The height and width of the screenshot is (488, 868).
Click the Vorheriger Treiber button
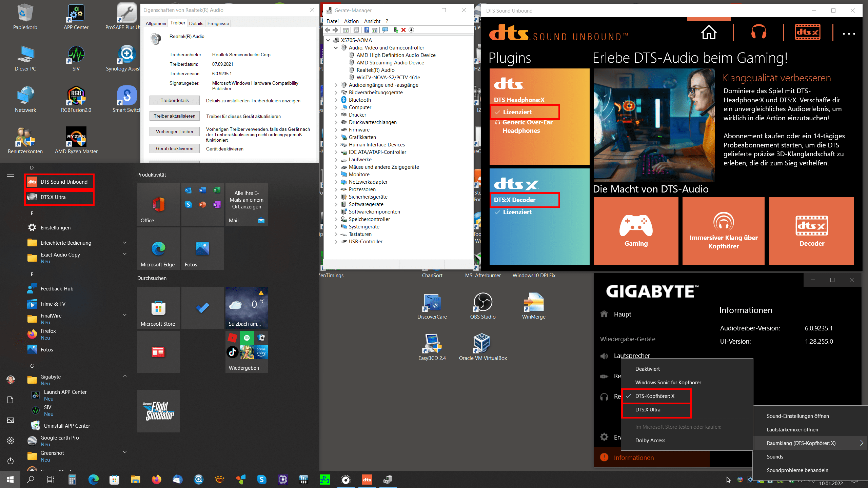[175, 132]
